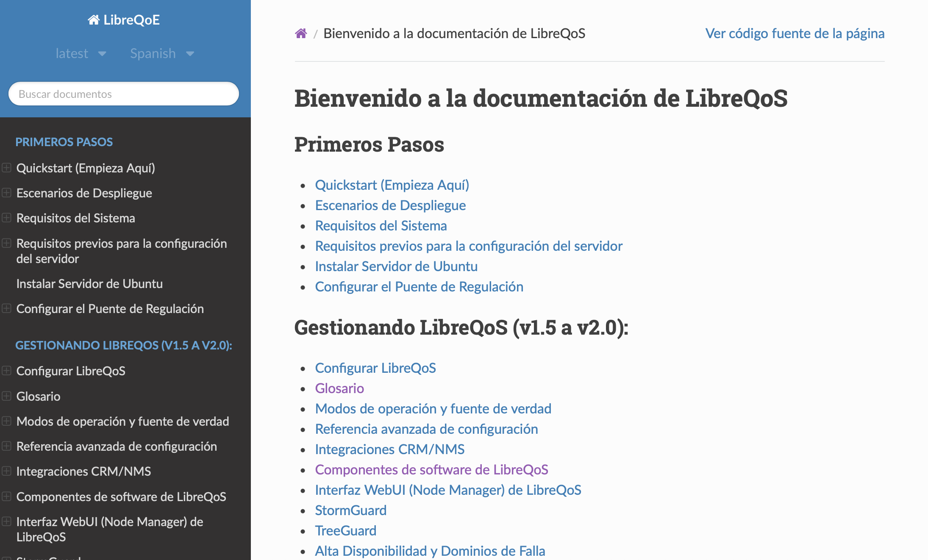Open Instalar Servidor de Ubuntu in sidebar
Image resolution: width=928 pixels, height=560 pixels.
[89, 284]
